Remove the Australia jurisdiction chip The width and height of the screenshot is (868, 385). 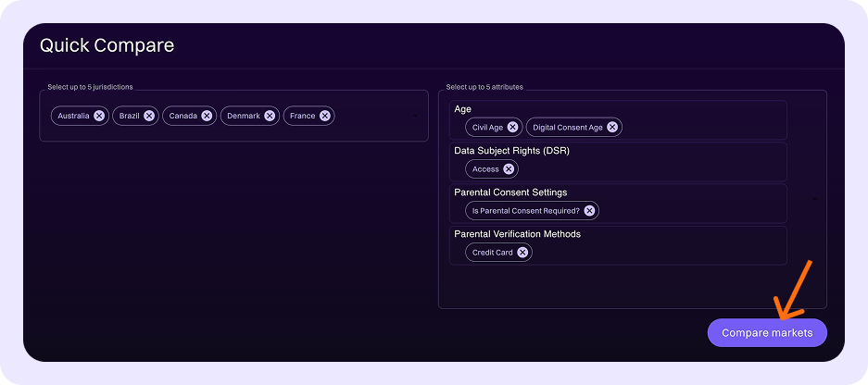click(x=99, y=116)
